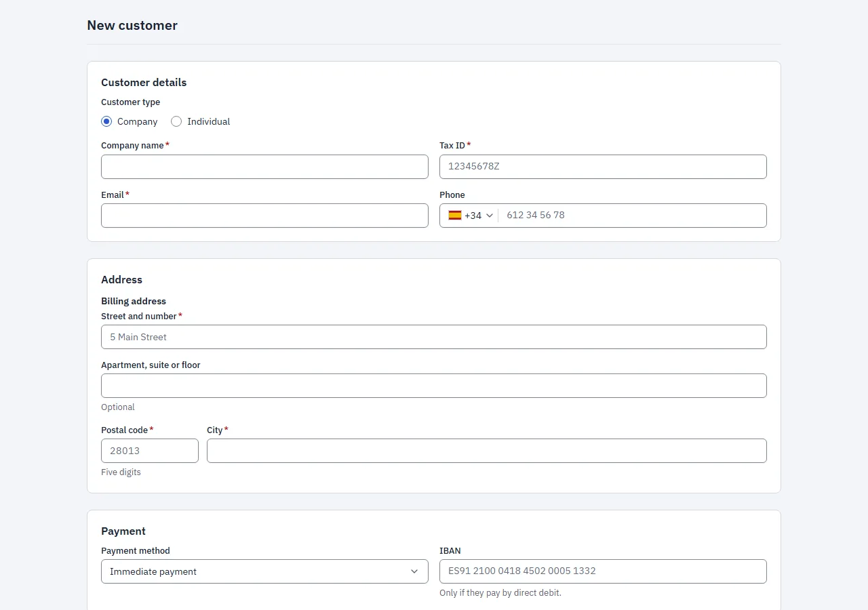Screen dimensions: 868x610
Task: Click the 'Five digits' hint text
Action: pos(121,472)
